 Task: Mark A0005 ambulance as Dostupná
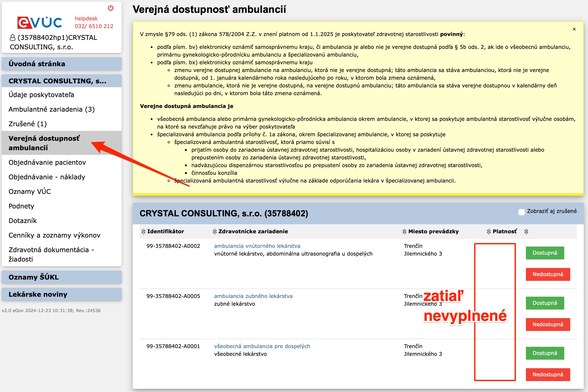click(545, 303)
